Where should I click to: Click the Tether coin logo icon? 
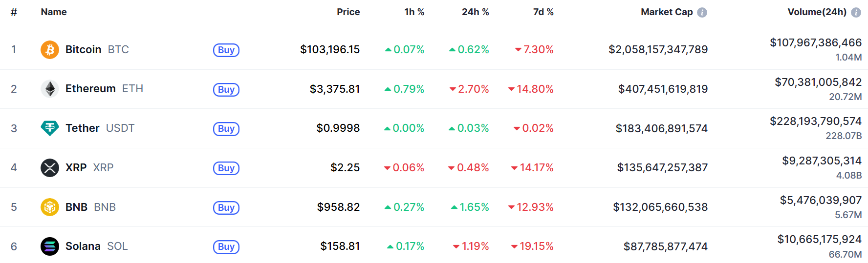49,128
